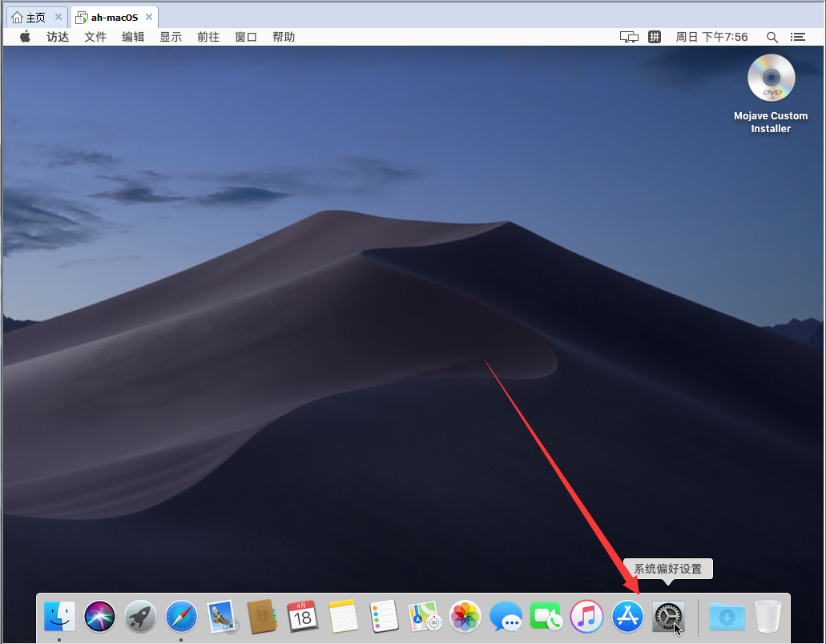Image resolution: width=826 pixels, height=644 pixels.
Task: Open the Downloads folder stack in dock
Action: click(x=727, y=617)
